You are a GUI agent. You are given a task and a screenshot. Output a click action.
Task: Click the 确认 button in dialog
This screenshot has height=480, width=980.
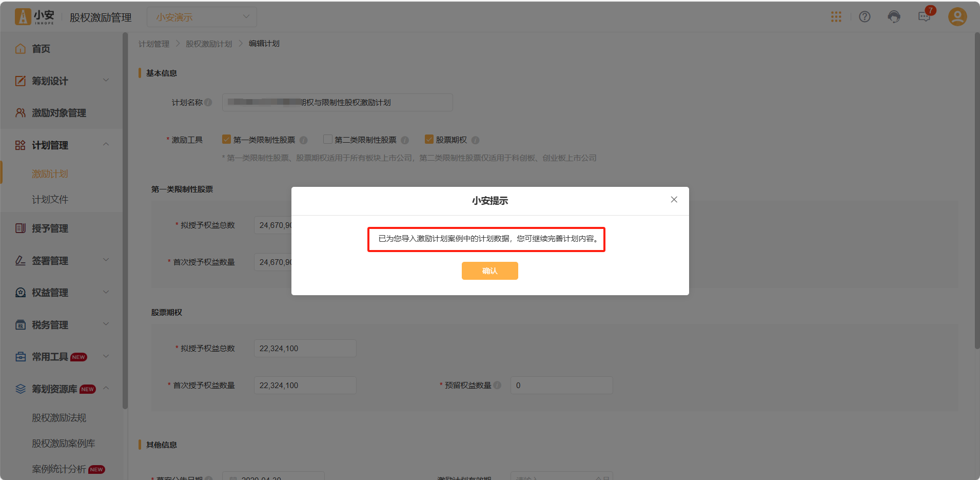coord(490,271)
